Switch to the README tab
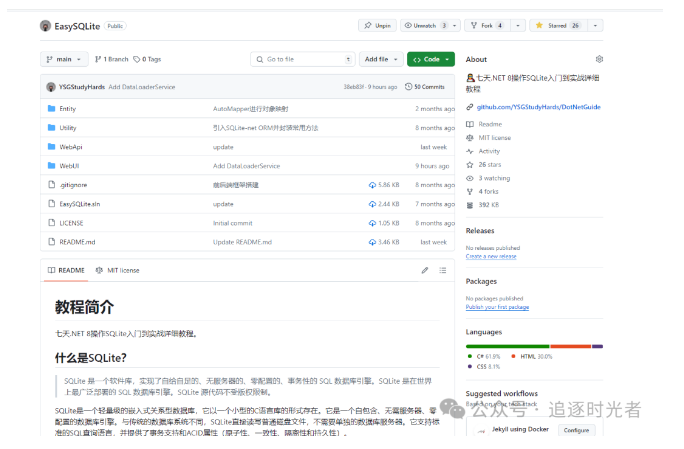 pyautogui.click(x=66, y=271)
